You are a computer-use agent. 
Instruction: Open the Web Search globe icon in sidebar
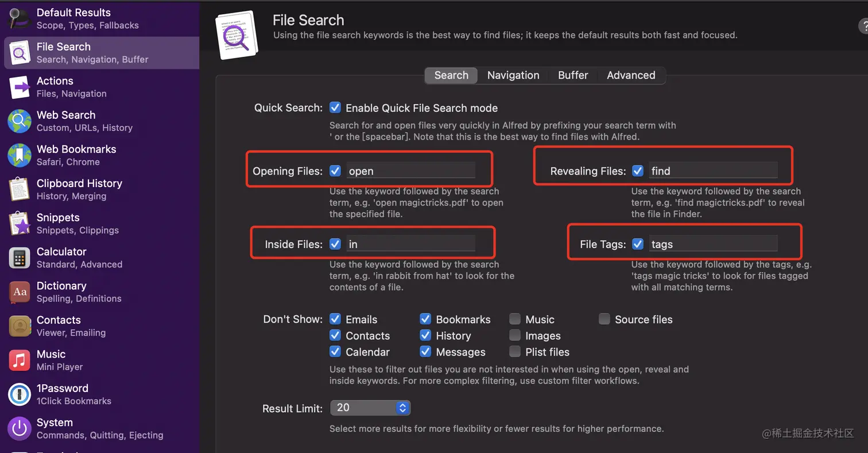click(20, 121)
